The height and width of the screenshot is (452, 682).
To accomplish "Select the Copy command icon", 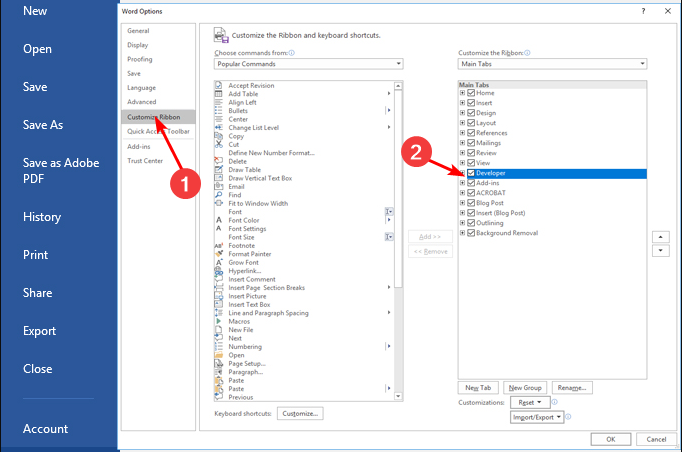I will 219,136.
